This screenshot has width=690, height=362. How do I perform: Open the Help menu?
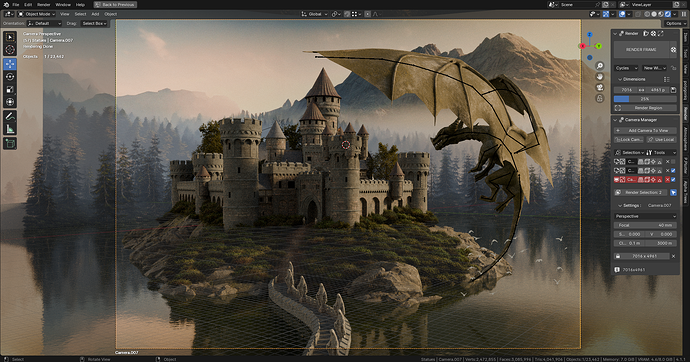[x=80, y=4]
